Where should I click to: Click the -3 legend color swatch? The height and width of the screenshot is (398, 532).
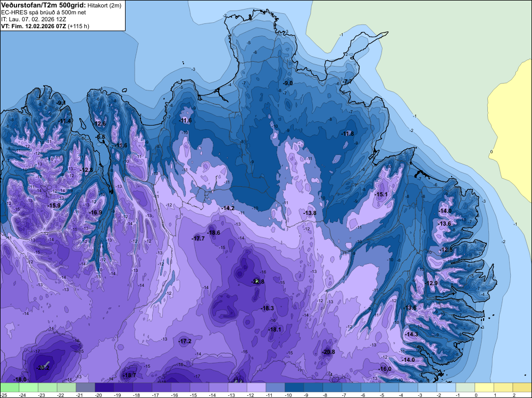[428, 387]
